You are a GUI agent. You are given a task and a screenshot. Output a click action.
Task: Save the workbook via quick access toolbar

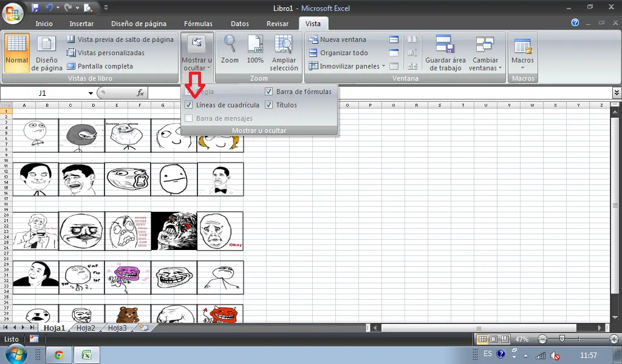click(x=35, y=7)
